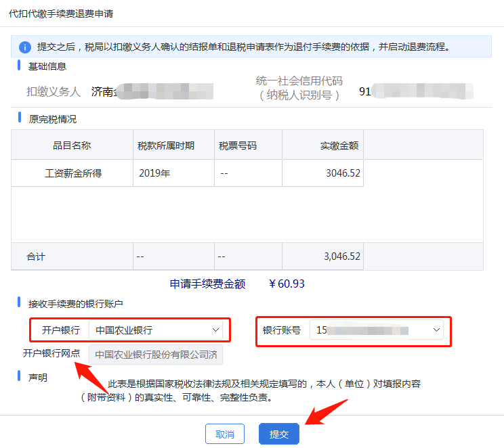Select the 合计 total row label
The height and width of the screenshot is (448, 504).
[36, 257]
